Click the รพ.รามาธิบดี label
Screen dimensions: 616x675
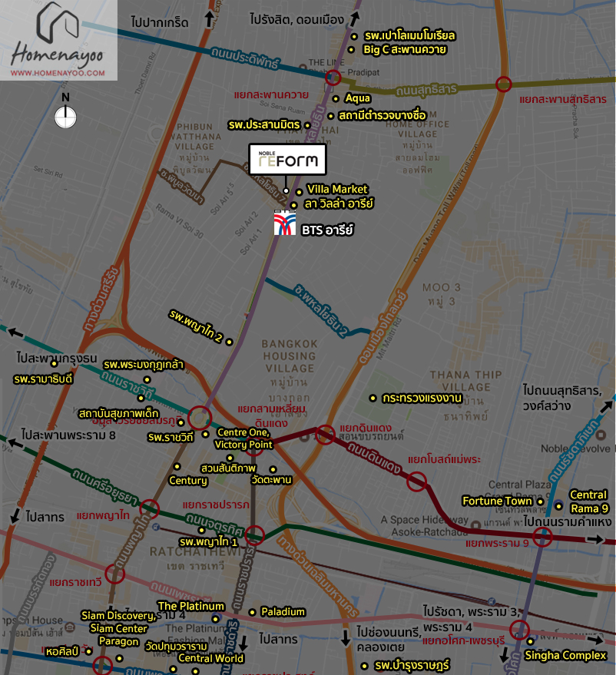(44, 379)
